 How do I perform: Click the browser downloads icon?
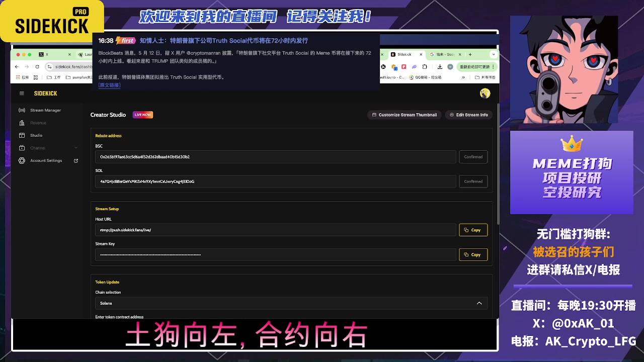click(440, 66)
